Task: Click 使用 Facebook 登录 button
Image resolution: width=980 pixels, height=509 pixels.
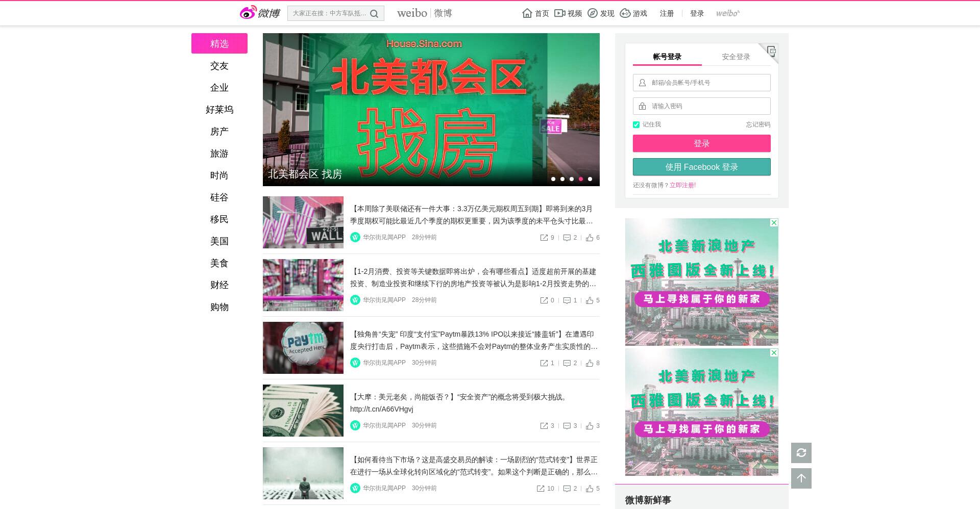Action: [x=702, y=167]
